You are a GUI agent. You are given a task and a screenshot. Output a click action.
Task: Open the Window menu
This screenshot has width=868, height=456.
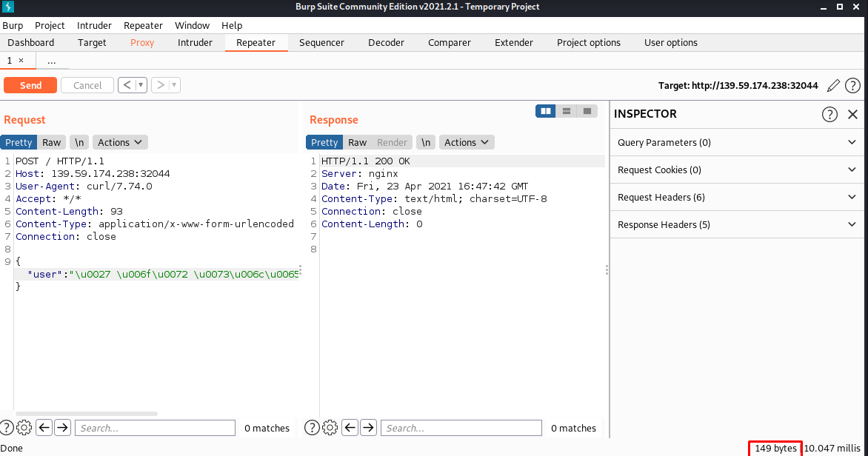point(192,25)
